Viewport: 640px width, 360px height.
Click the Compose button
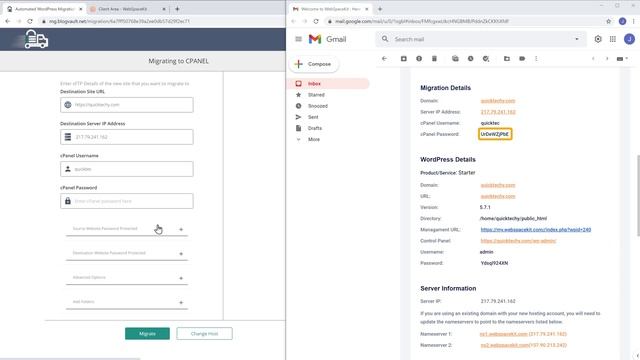[313, 64]
